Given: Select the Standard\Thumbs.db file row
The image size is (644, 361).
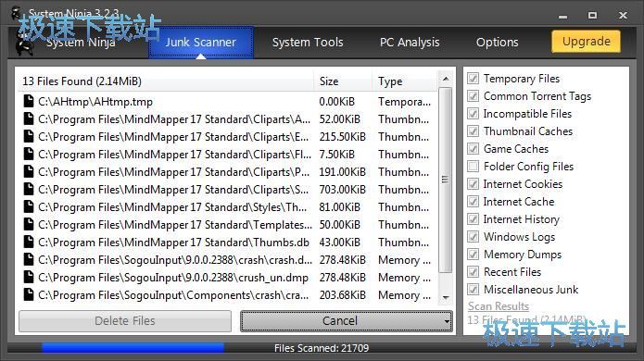Looking at the screenshot, I should 228,242.
